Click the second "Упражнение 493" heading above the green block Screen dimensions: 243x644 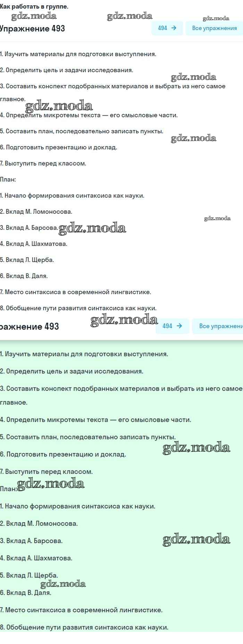(30, 326)
